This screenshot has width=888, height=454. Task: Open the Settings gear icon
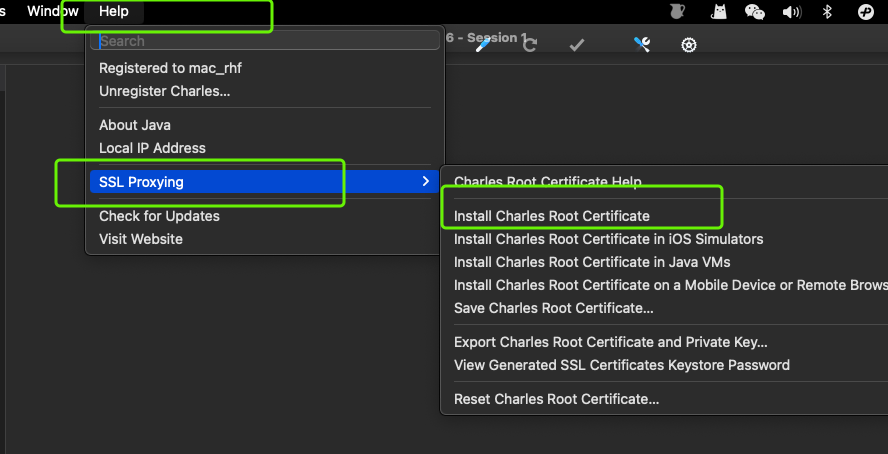(x=689, y=45)
